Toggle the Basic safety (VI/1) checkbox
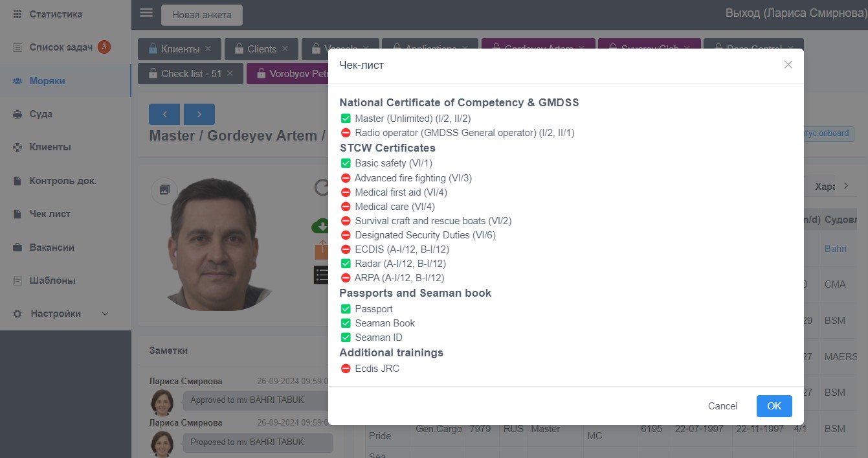Screen dimensions: 868x458 [346, 163]
